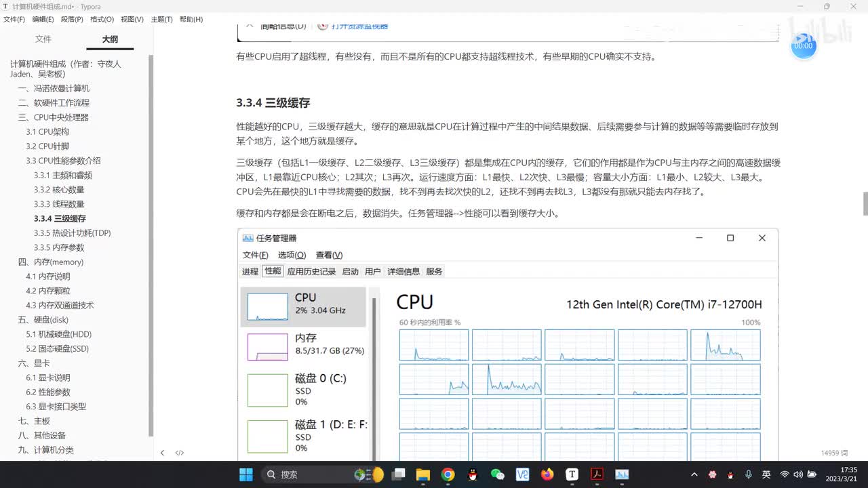868x488 pixels.
Task: Select outline item 6.1 显卡说明
Action: pos(47,378)
